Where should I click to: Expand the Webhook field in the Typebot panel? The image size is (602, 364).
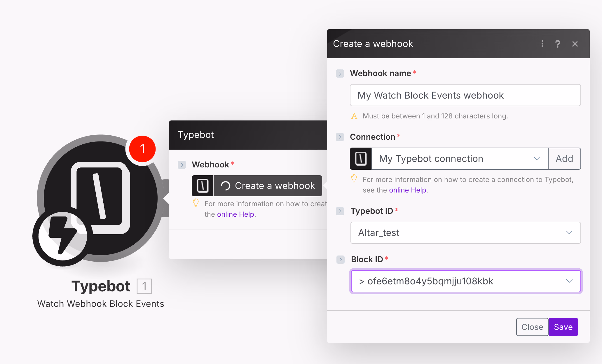(x=182, y=164)
